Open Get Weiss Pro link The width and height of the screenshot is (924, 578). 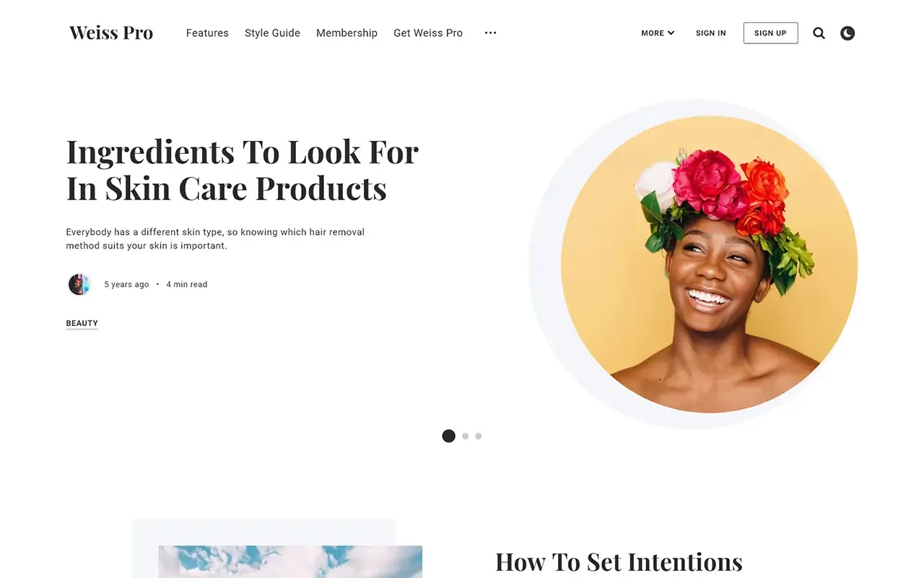coord(428,33)
